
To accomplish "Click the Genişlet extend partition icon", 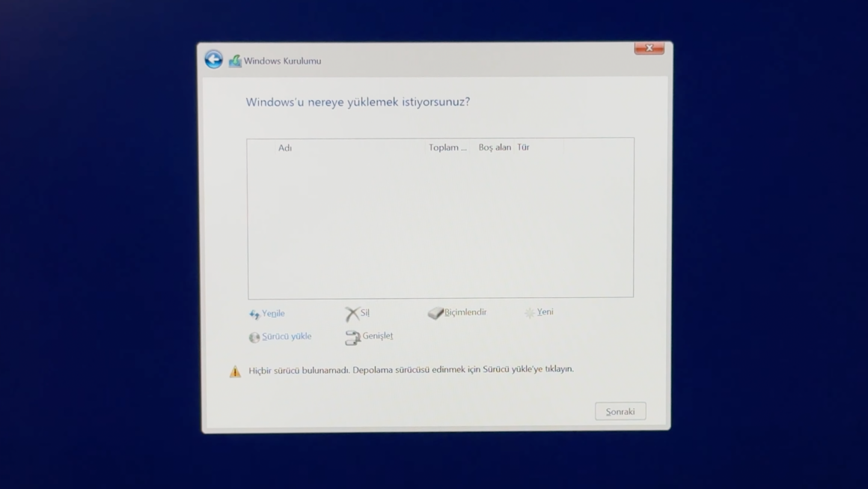I will click(x=352, y=337).
